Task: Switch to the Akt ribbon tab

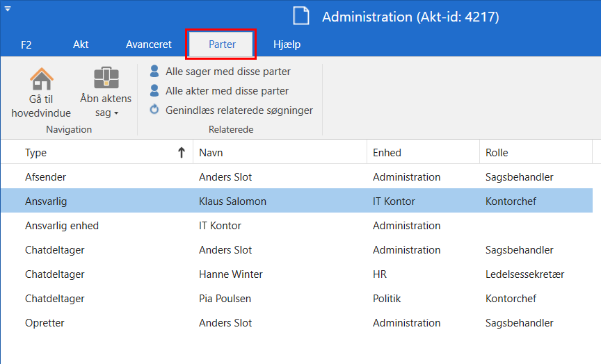Action: pos(81,44)
